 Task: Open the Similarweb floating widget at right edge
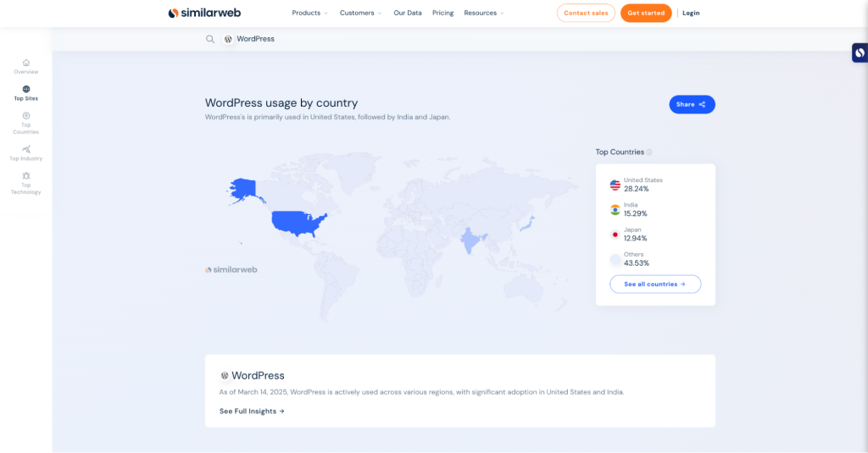coord(860,52)
